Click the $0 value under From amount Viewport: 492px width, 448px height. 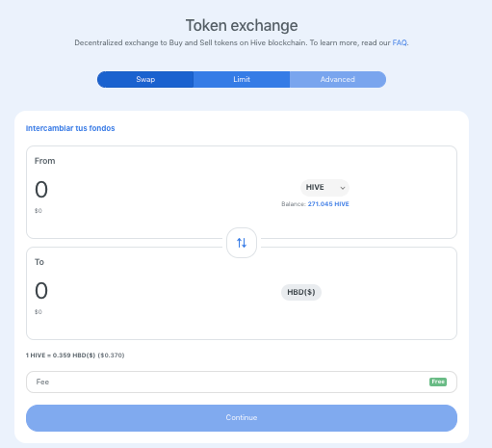(x=39, y=211)
